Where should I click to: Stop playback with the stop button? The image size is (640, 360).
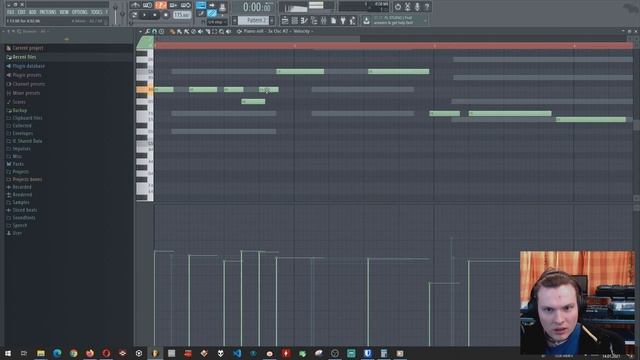click(154, 15)
